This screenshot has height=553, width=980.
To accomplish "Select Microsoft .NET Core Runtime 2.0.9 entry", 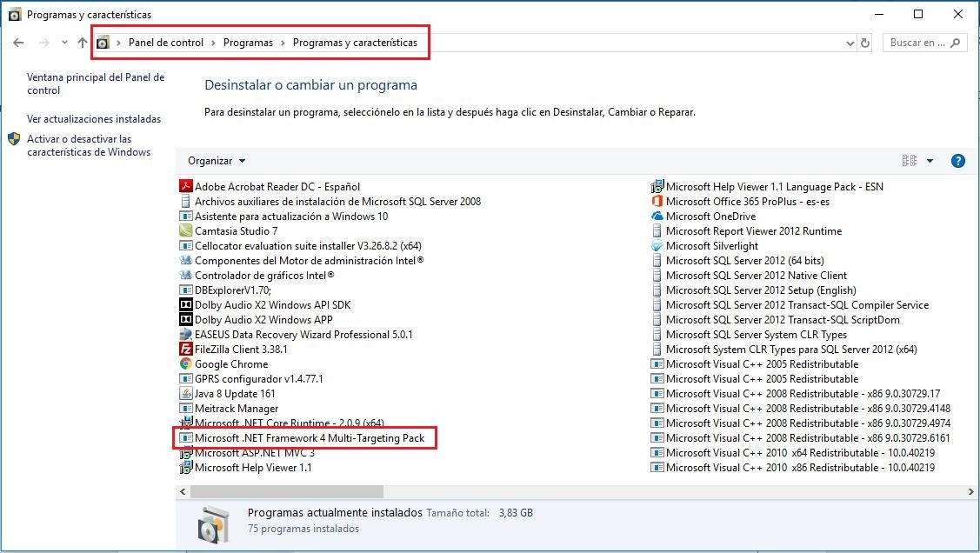I will click(281, 423).
